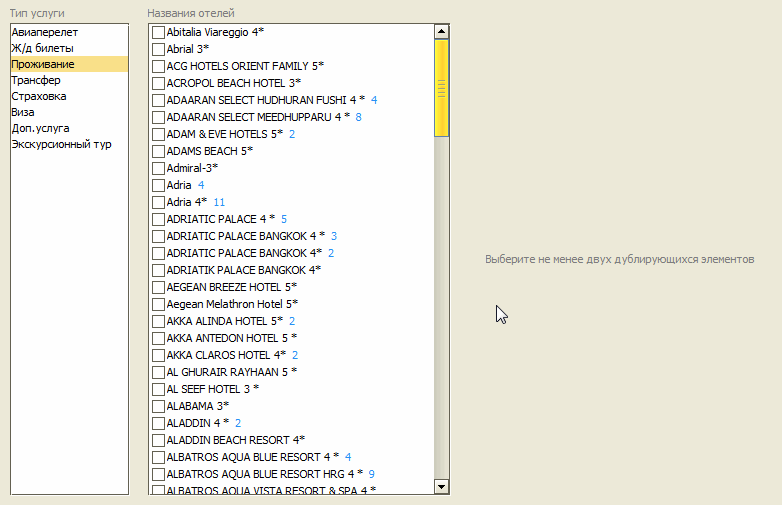The height and width of the screenshot is (505, 782).
Task: Click the yellow scrollbar thumb in hotel list
Action: (441, 88)
